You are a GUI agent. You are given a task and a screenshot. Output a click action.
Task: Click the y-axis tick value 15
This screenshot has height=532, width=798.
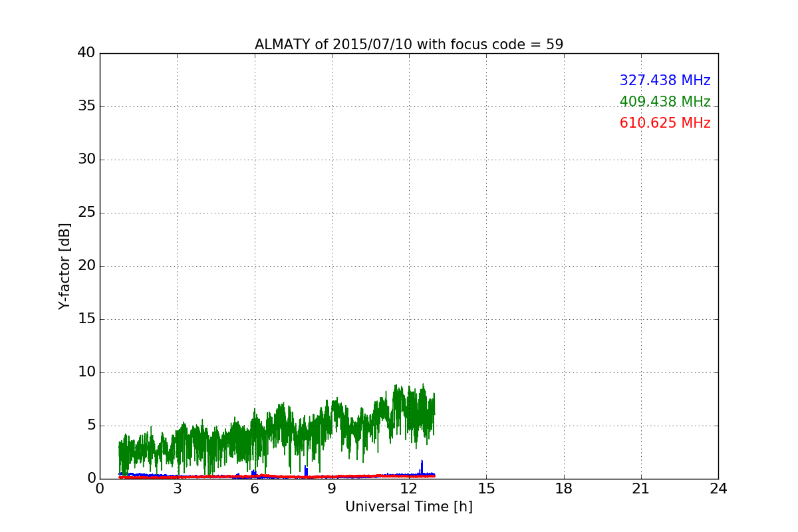pyautogui.click(x=86, y=319)
